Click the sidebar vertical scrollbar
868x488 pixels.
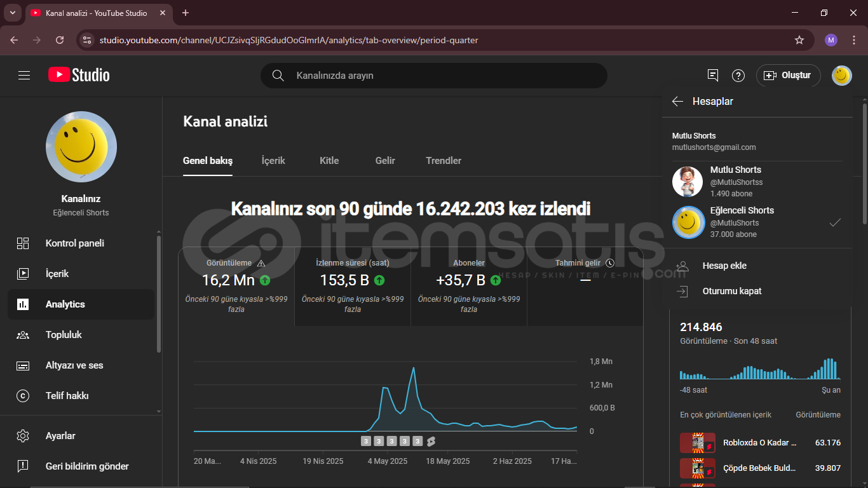tap(159, 294)
